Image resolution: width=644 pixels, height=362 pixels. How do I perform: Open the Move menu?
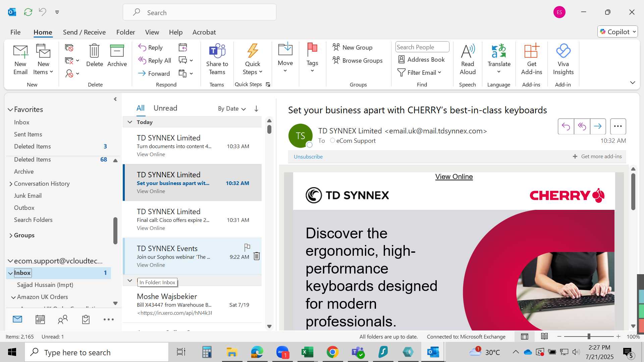pyautogui.click(x=285, y=58)
